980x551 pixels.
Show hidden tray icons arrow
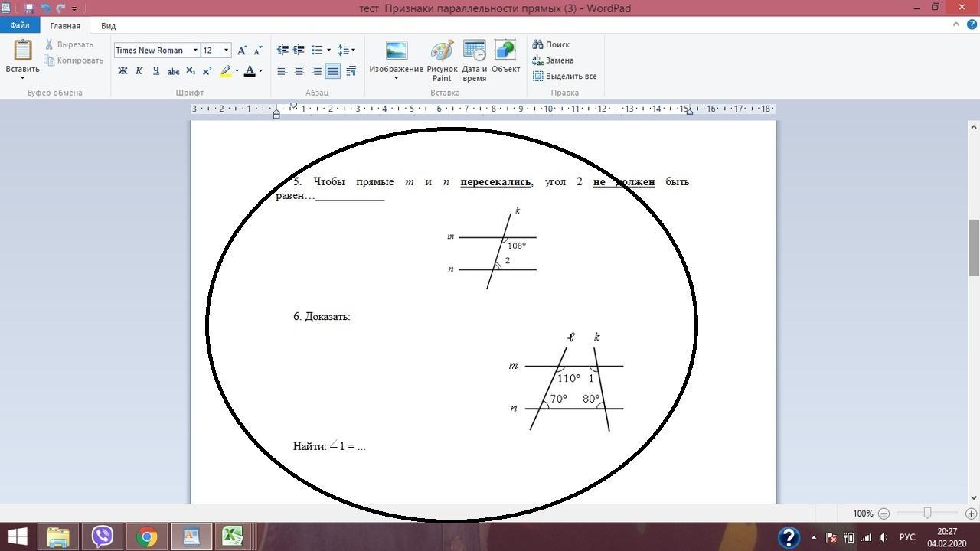[814, 537]
